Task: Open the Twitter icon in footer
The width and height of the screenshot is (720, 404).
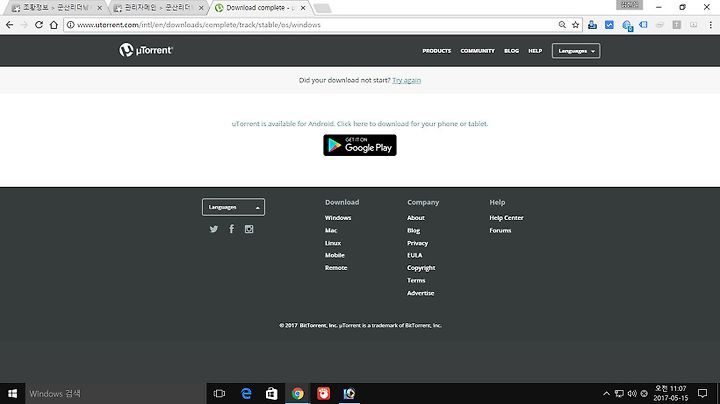Action: click(214, 229)
